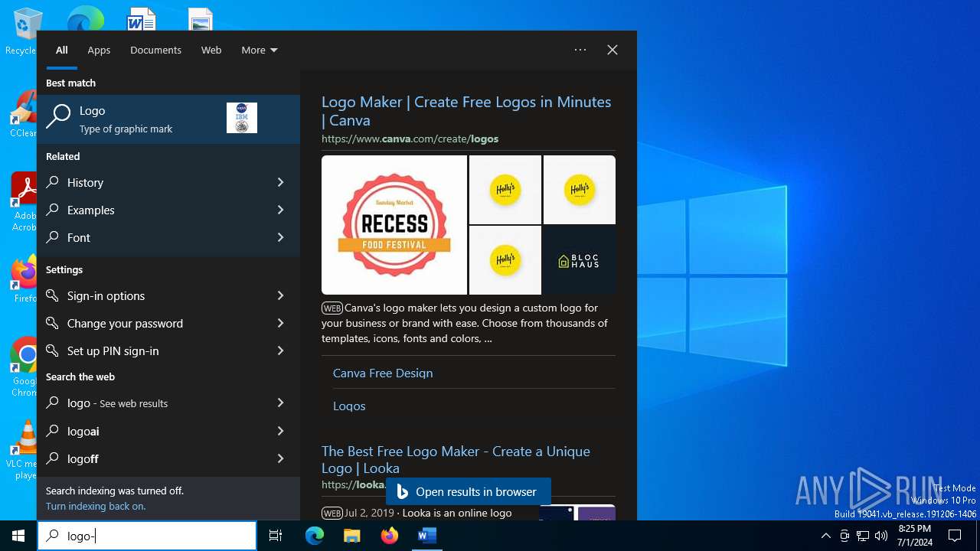This screenshot has height=551, width=980.
Task: Expand the Sign-in options arrow
Action: [280, 295]
